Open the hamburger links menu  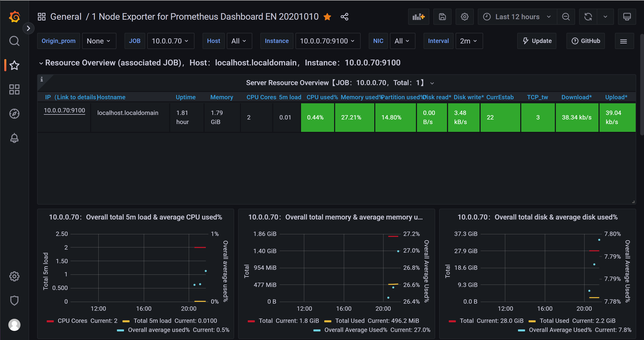click(624, 41)
